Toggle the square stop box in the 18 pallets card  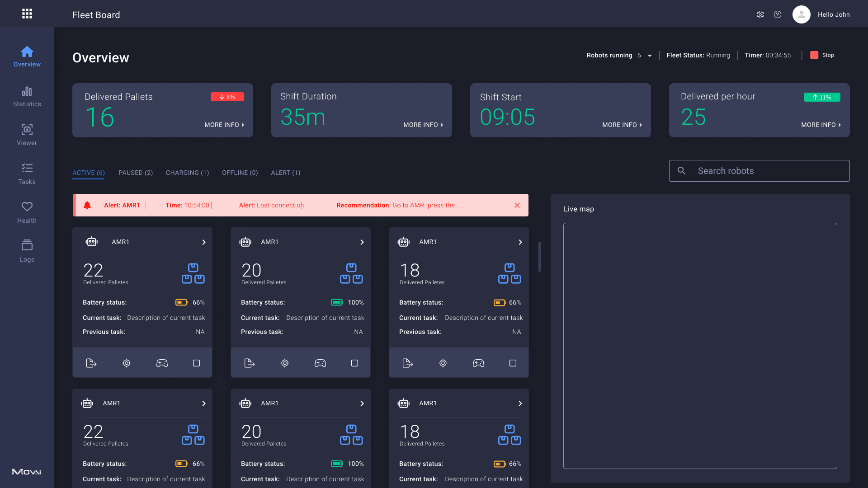pos(513,363)
